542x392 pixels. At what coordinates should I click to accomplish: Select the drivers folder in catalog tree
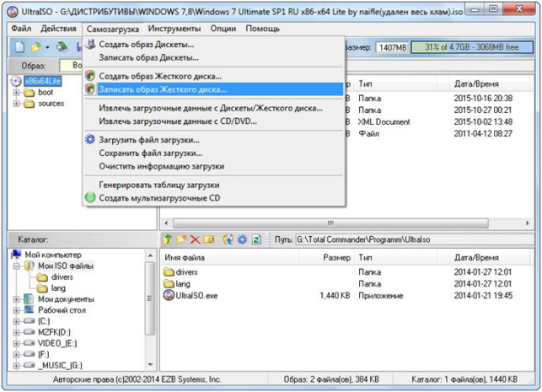point(62,277)
